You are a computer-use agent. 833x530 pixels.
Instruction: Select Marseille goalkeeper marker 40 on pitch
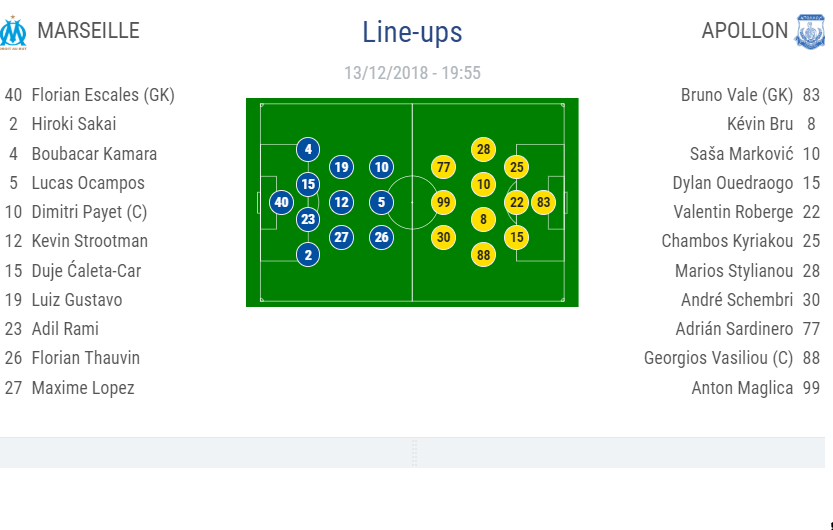(282, 202)
